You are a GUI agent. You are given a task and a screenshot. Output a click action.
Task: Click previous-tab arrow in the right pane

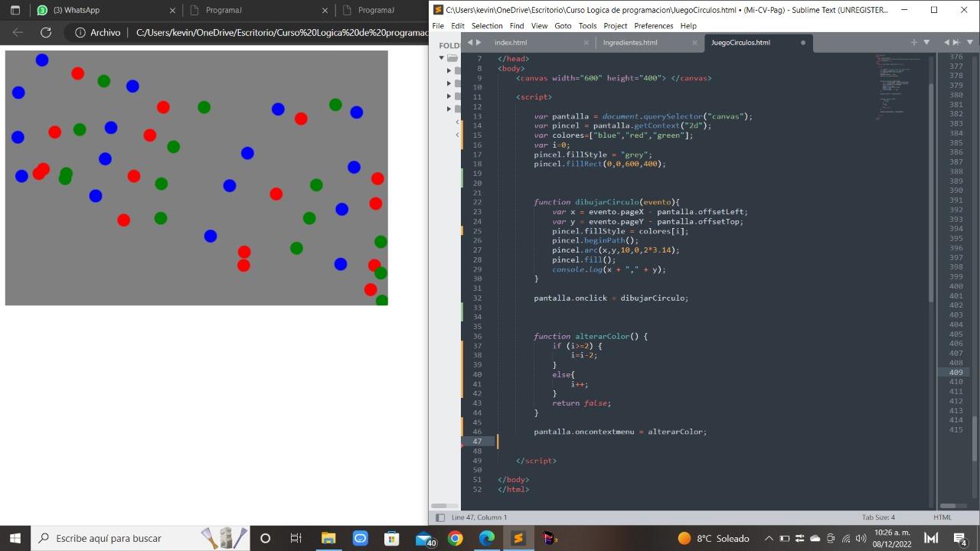[947, 43]
